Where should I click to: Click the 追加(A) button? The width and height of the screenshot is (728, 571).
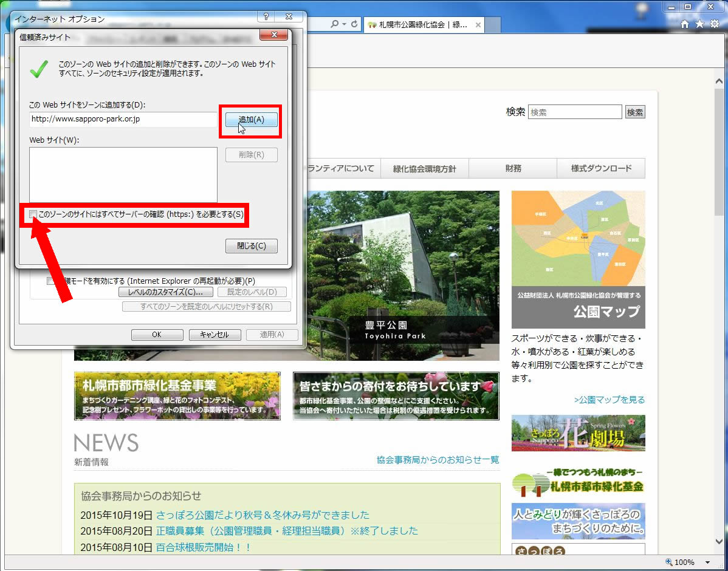point(251,120)
